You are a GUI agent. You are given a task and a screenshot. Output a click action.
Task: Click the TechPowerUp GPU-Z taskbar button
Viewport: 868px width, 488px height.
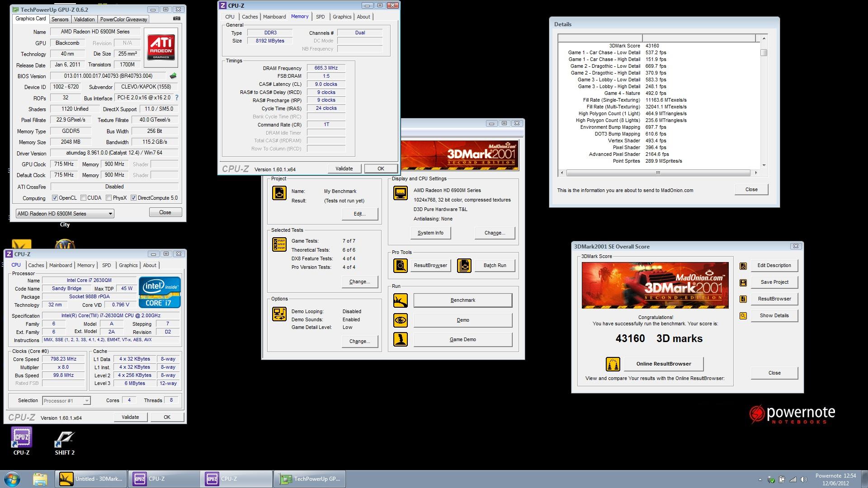point(310,479)
